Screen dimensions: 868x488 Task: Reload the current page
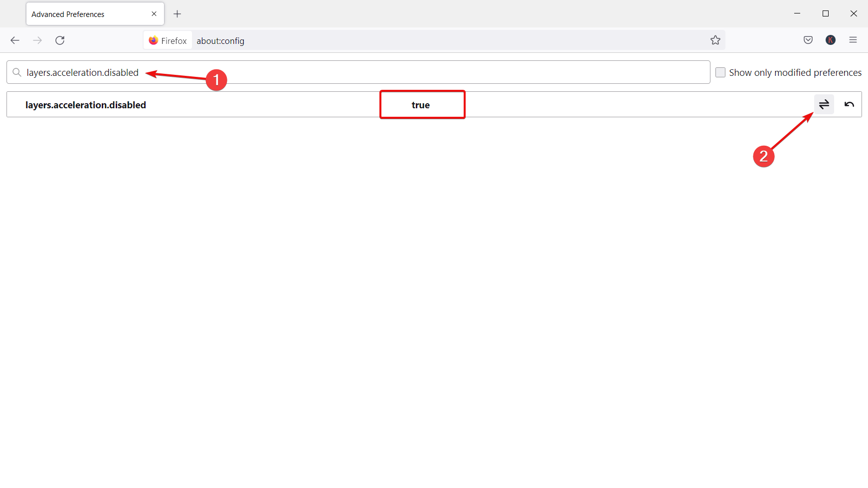(60, 40)
